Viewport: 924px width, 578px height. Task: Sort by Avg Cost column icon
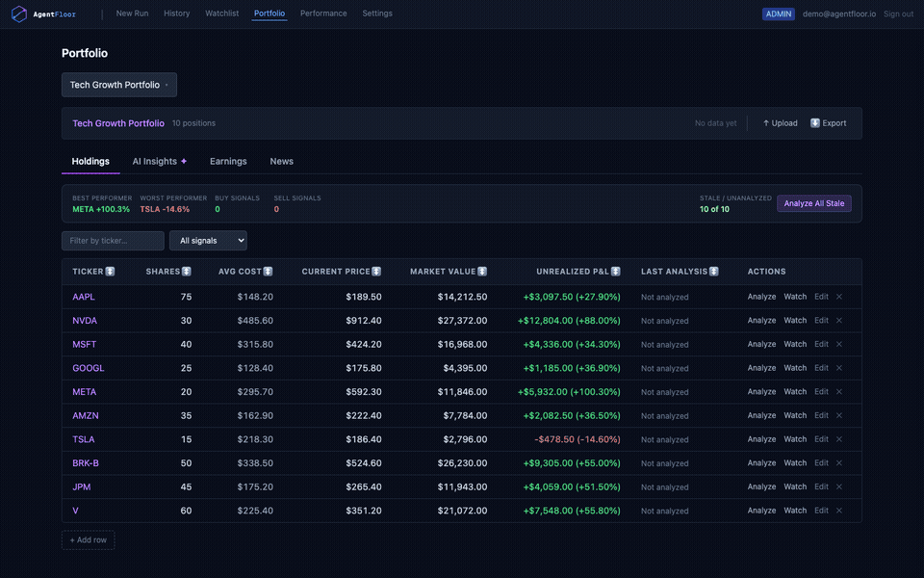click(x=268, y=272)
